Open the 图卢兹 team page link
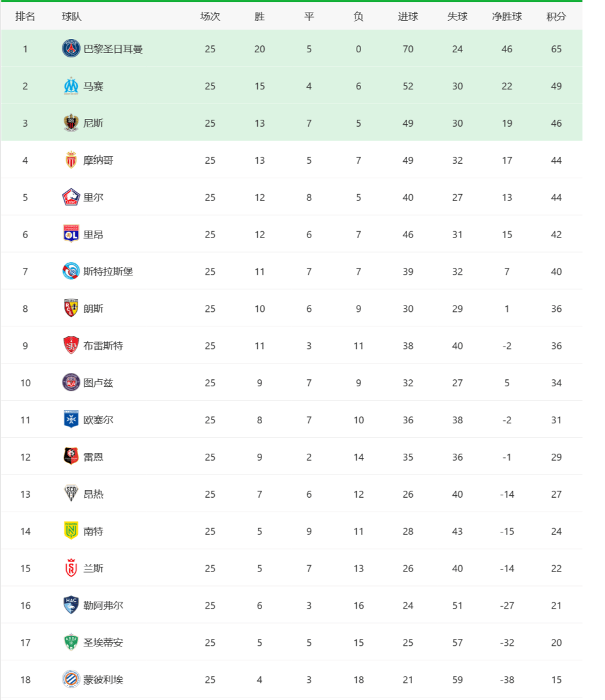This screenshot has height=700, width=605. pos(98,382)
